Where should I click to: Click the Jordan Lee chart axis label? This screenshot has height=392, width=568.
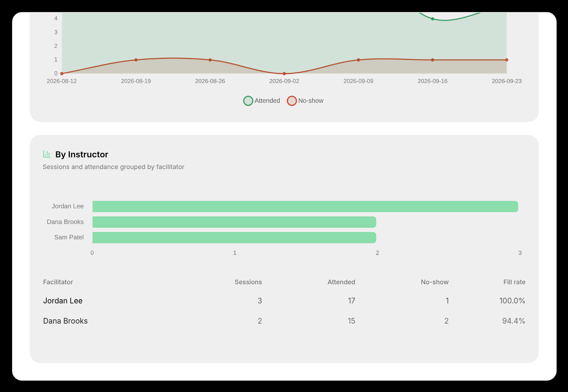click(68, 206)
